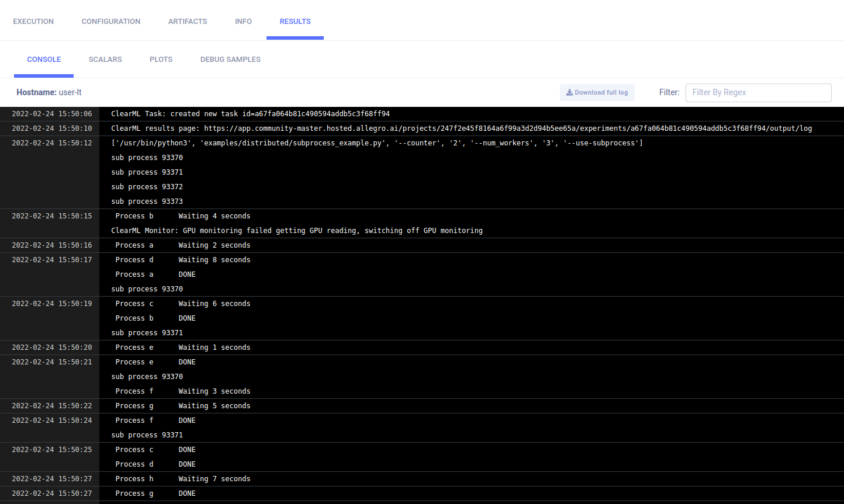Select the 'Process d Waiting 8 seconds' line
The width and height of the screenshot is (844, 504).
(x=182, y=260)
